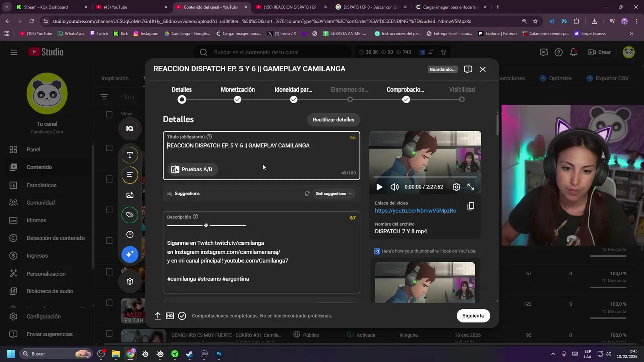Go to the Detalles step
Viewport: 644px width, 362px height.
(x=182, y=94)
